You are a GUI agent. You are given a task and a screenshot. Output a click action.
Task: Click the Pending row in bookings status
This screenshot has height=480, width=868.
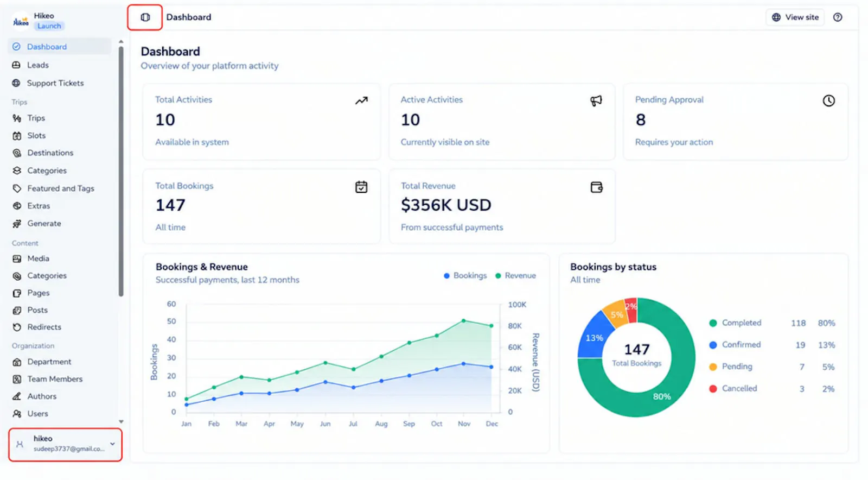(x=772, y=367)
